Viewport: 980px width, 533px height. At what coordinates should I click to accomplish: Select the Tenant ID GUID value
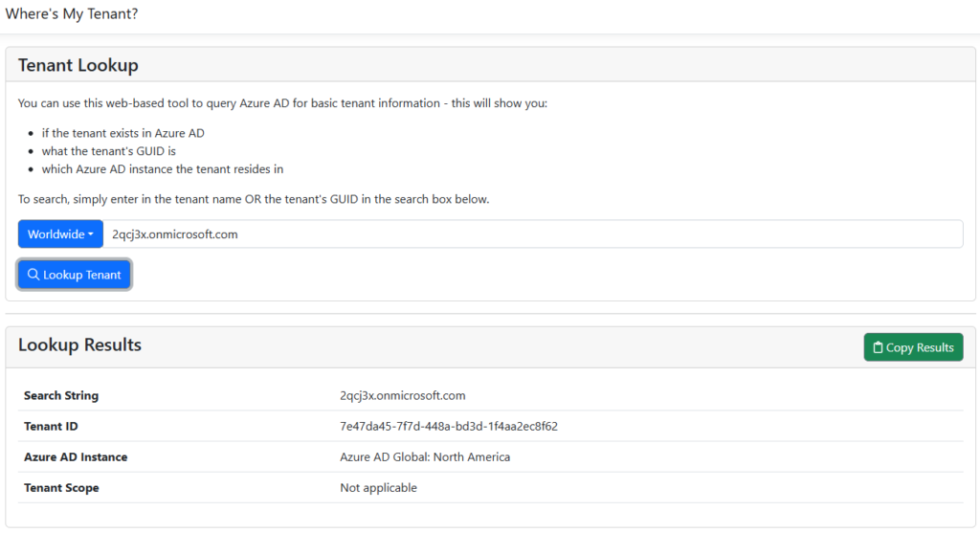449,426
